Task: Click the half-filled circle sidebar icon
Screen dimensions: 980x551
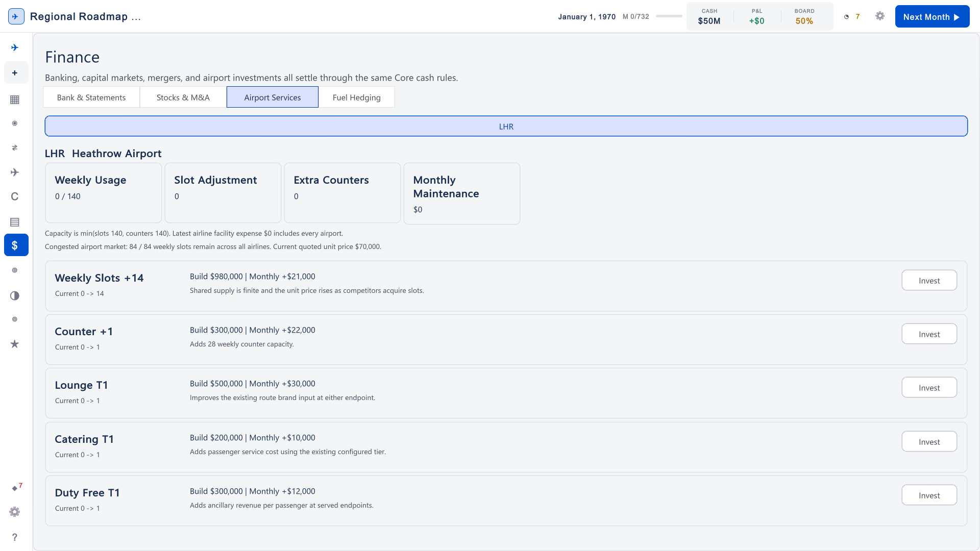Action: coord(15,295)
